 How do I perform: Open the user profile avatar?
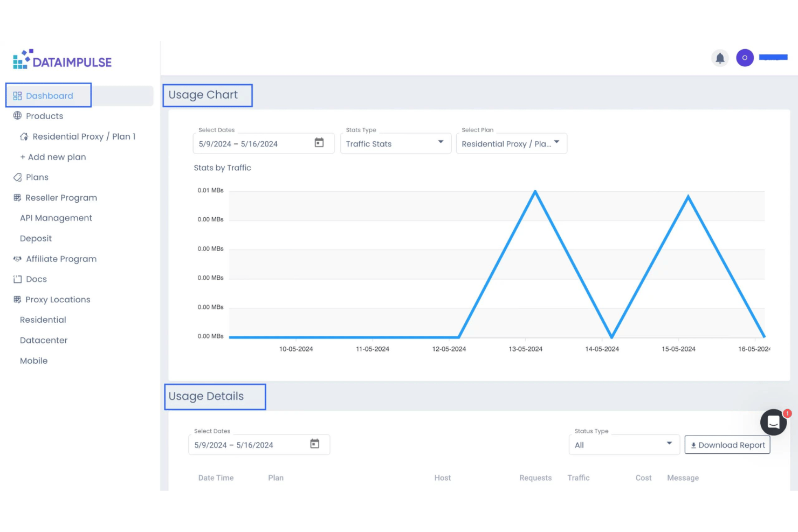[745, 58]
